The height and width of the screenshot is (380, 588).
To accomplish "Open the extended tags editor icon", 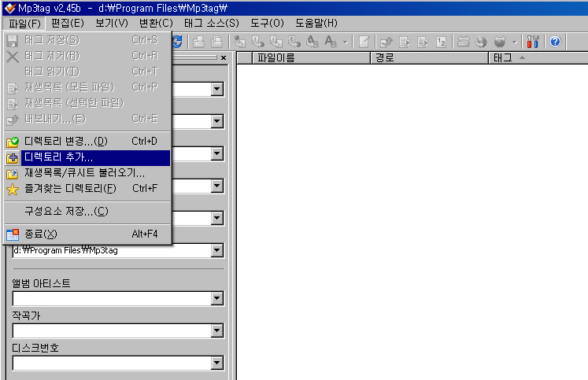I will coord(364,42).
